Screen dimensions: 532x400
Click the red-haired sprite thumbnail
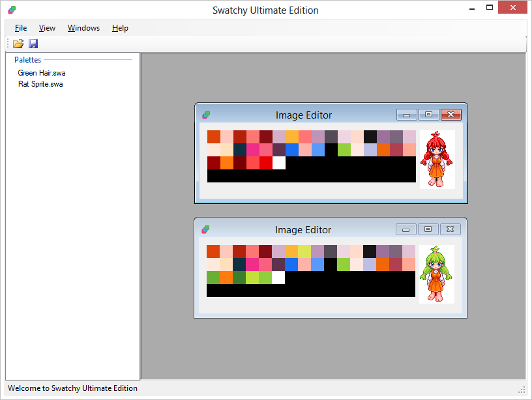[x=437, y=160]
